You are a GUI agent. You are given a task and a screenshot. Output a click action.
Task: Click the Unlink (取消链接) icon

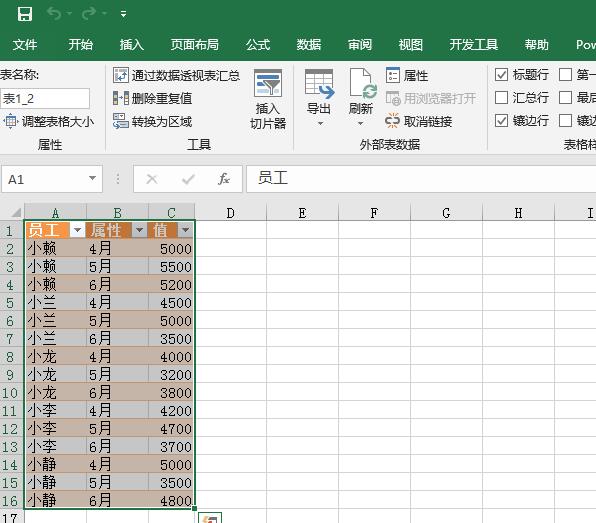[392, 121]
